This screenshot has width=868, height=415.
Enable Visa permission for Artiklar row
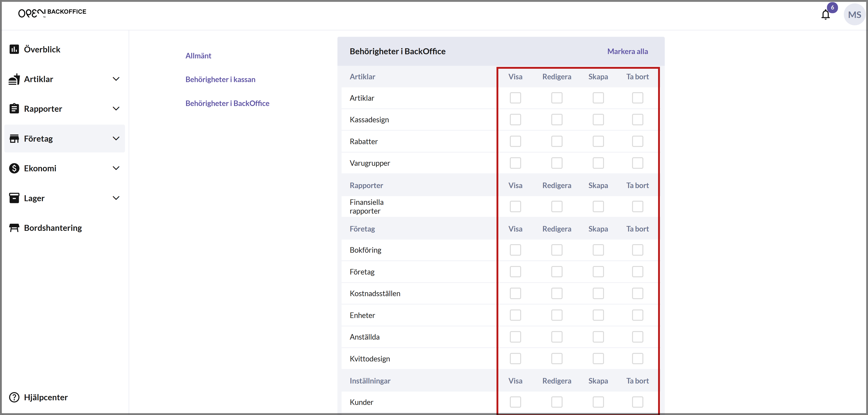tap(515, 98)
